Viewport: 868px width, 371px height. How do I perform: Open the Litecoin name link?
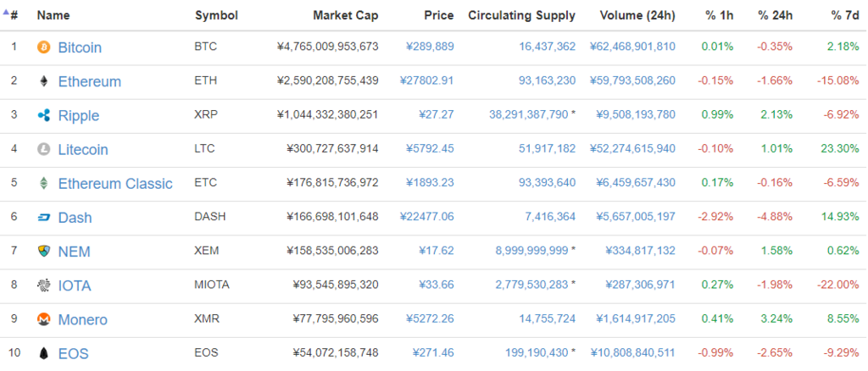[x=83, y=150]
